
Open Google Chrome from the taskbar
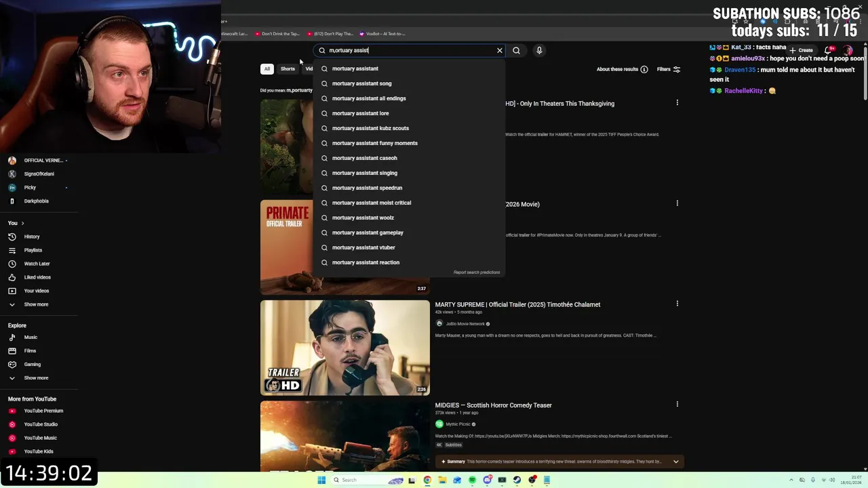(427, 480)
